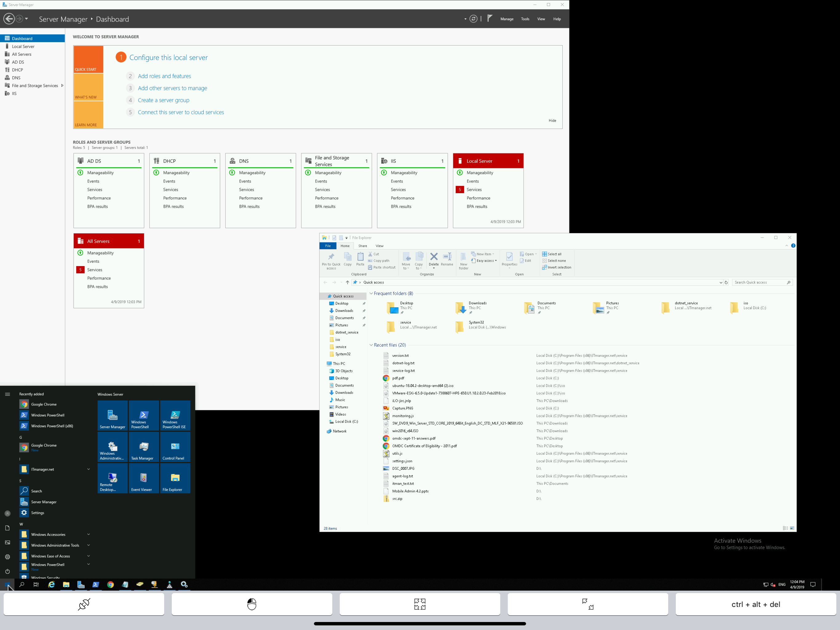Open Control Panel tile
The image size is (840, 630).
[x=175, y=447]
